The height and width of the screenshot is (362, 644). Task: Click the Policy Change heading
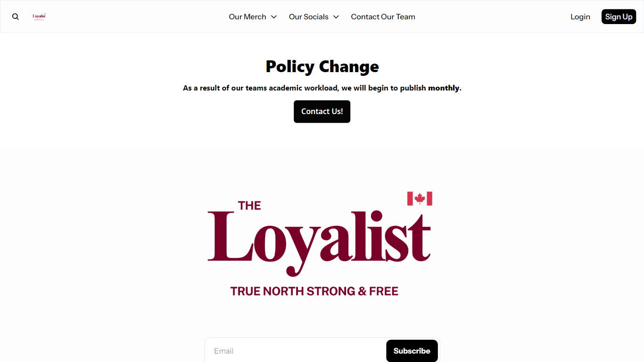pos(322,66)
